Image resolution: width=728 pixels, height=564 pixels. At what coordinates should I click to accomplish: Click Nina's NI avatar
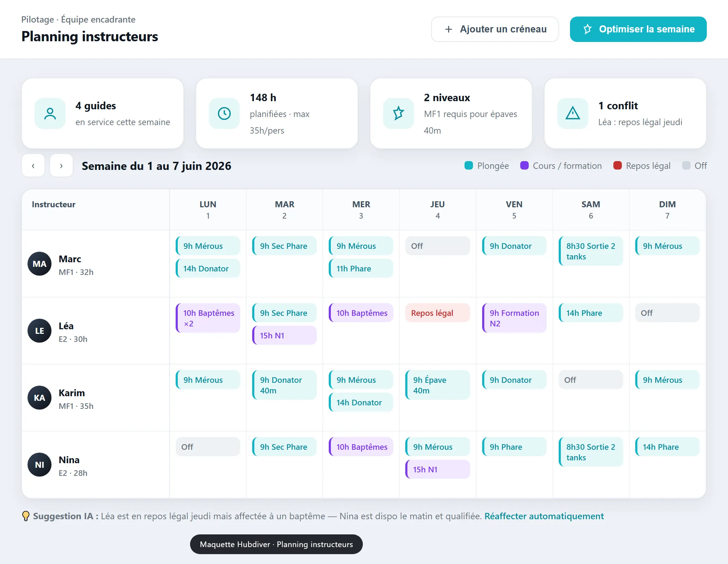coord(40,465)
